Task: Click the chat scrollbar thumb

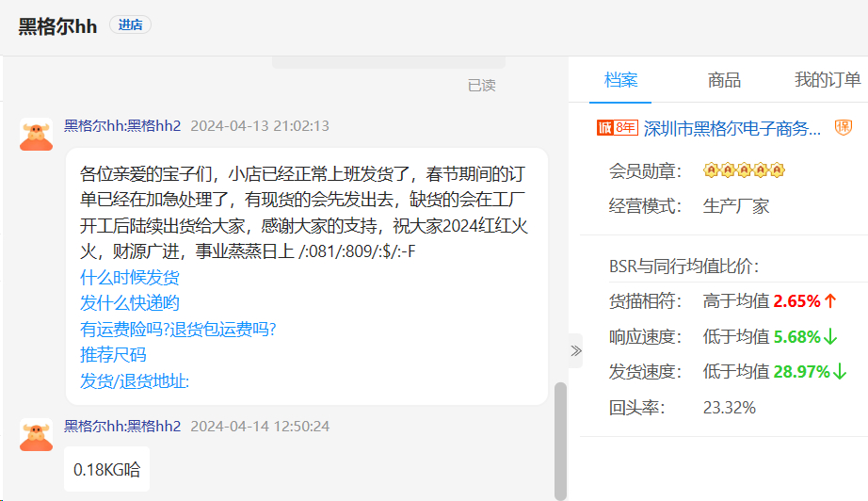Action: coord(561,442)
